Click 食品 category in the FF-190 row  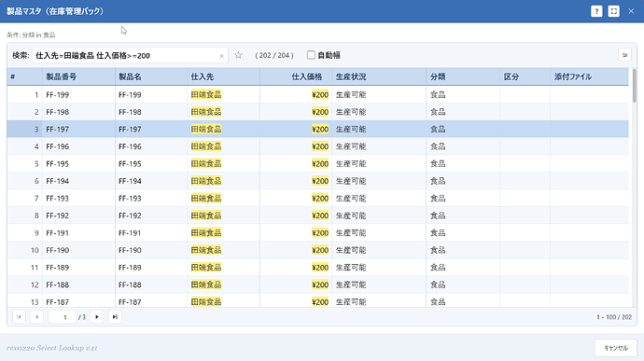[438, 250]
